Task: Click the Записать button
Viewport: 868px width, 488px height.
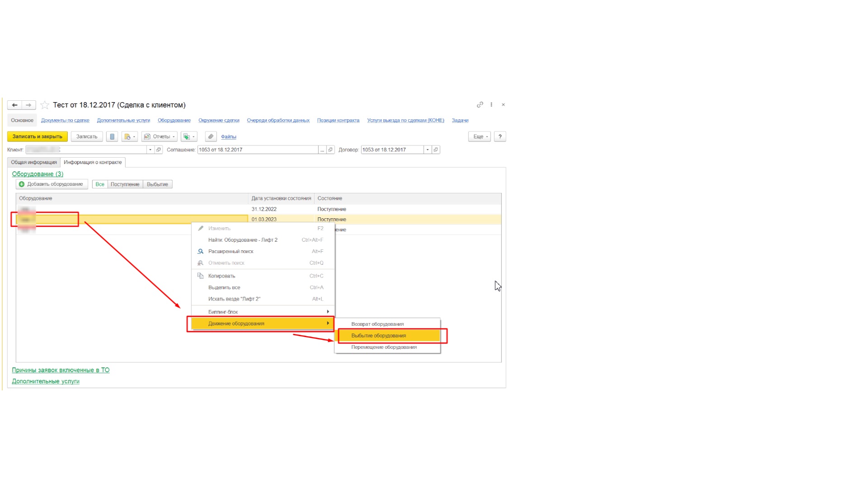Action: tap(87, 136)
